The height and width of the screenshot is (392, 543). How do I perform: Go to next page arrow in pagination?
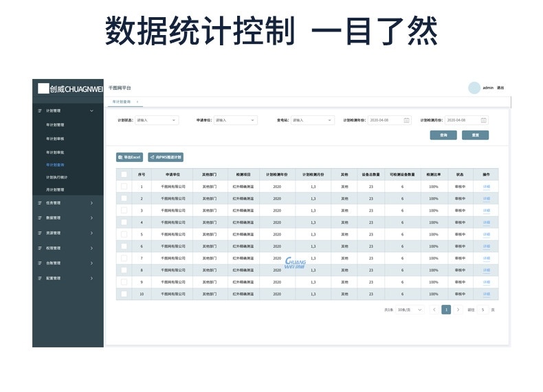point(458,310)
